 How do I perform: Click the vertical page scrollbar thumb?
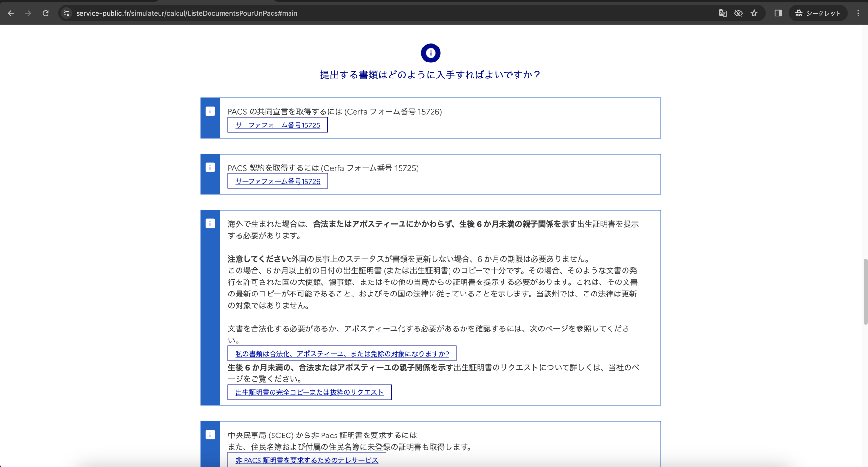(865, 292)
